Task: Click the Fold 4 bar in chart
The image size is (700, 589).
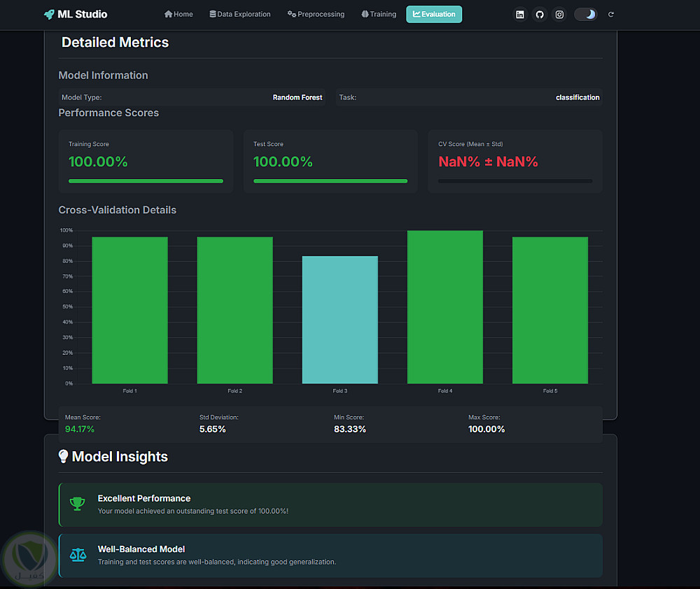Action: click(x=445, y=307)
